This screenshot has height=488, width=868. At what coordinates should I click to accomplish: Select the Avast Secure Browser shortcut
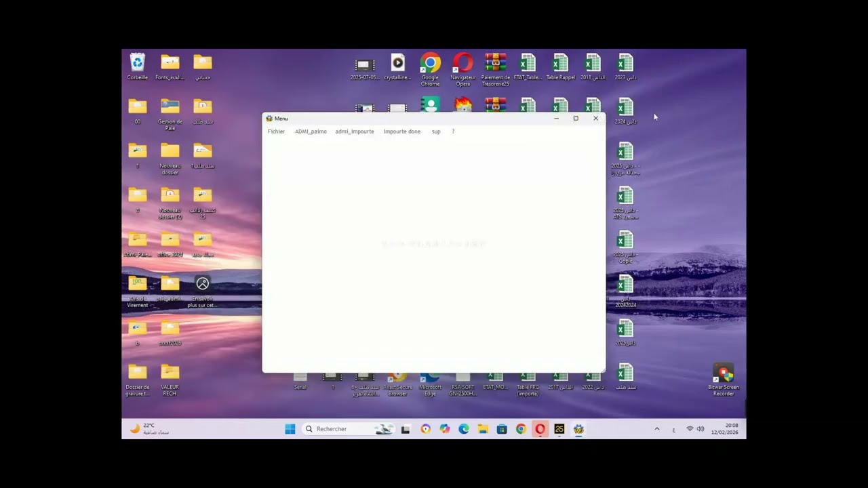click(397, 385)
